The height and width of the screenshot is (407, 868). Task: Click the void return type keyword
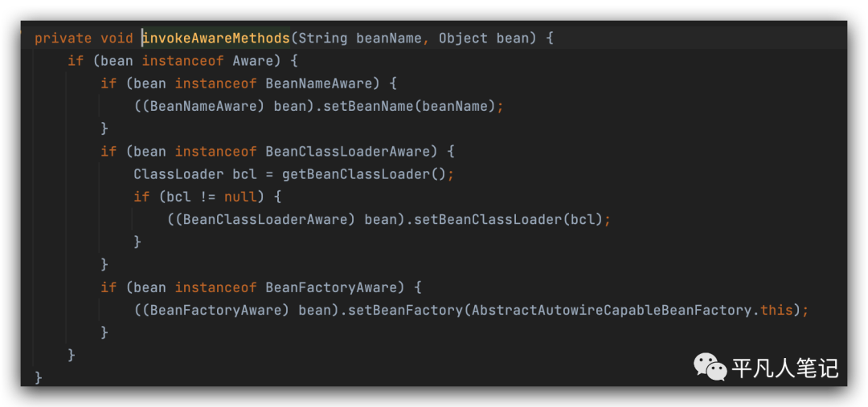tap(117, 38)
